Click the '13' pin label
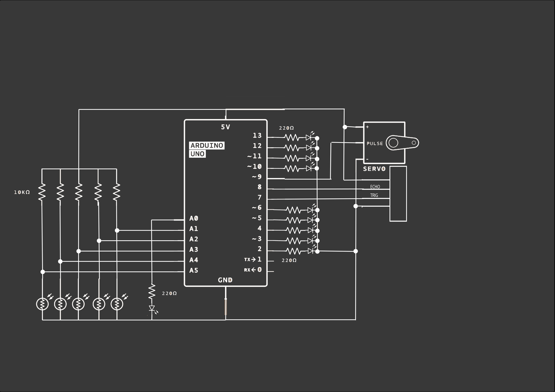 257,136
